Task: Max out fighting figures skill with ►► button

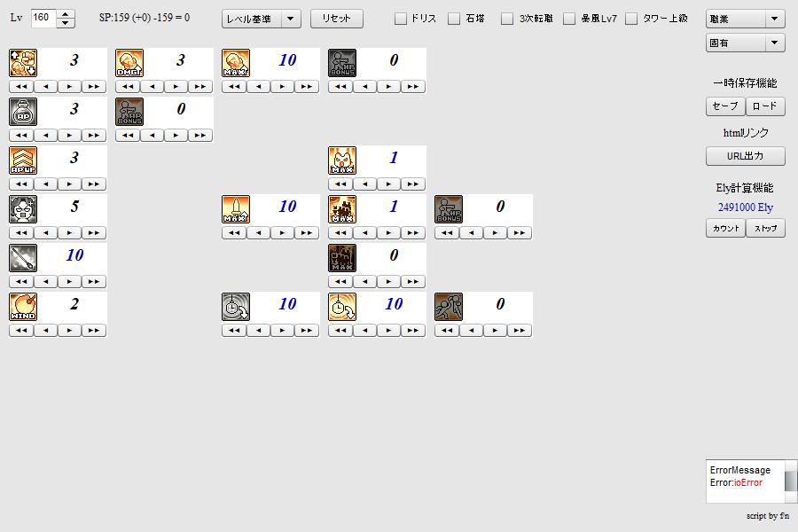Action: [519, 331]
